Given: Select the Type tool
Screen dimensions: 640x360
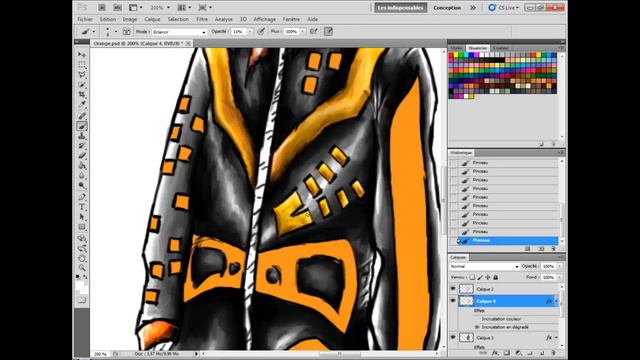Looking at the screenshot, I should click(82, 207).
